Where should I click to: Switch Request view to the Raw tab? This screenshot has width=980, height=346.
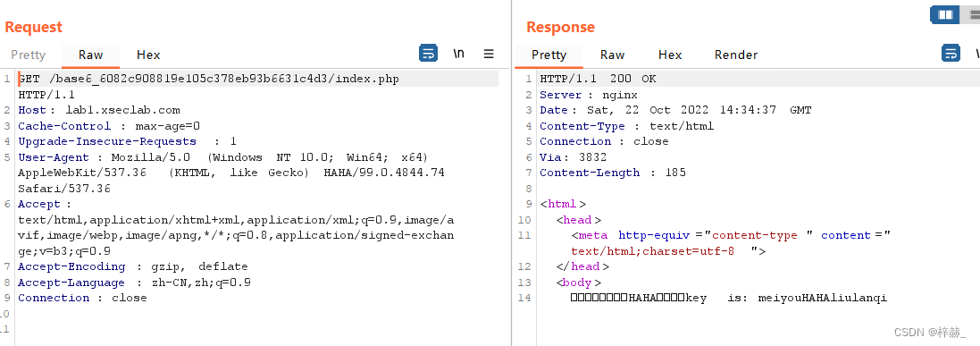tap(90, 55)
